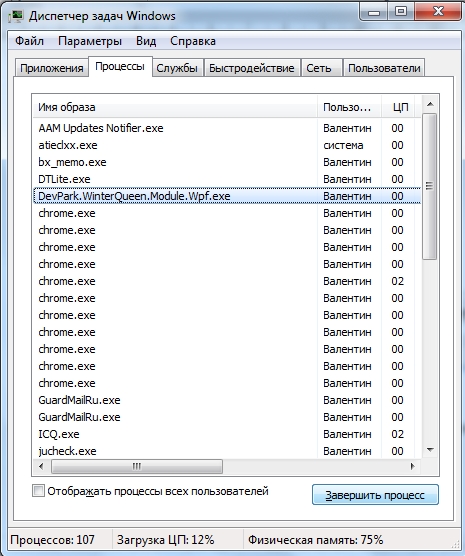
Task: Open the Параметры menu
Action: point(90,41)
